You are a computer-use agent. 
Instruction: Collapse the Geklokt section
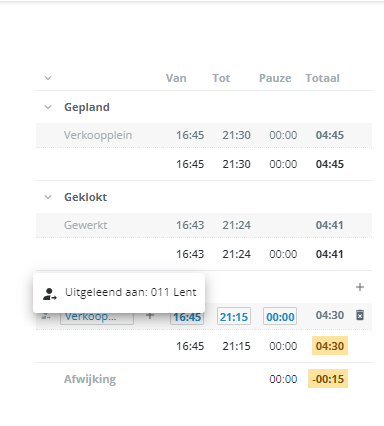(x=48, y=197)
